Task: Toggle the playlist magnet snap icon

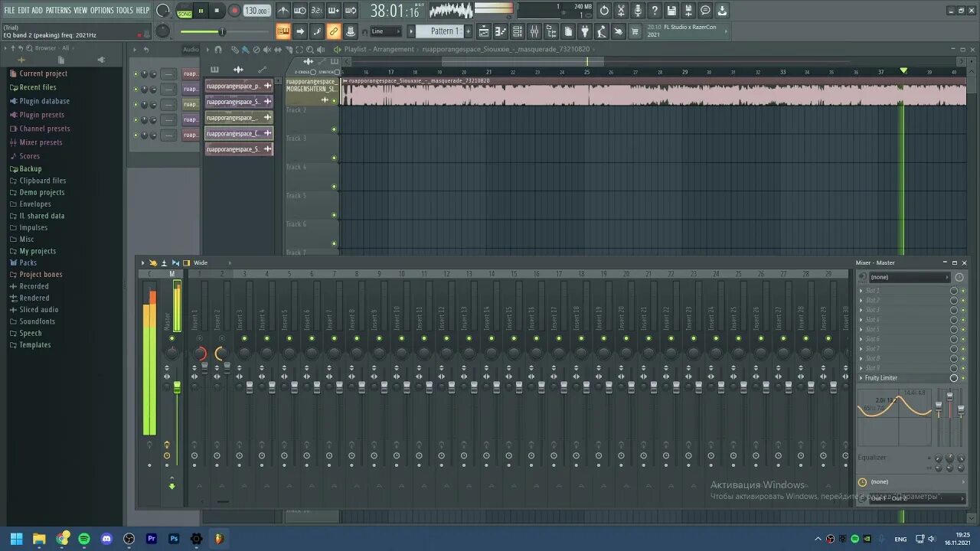Action: 218,49
